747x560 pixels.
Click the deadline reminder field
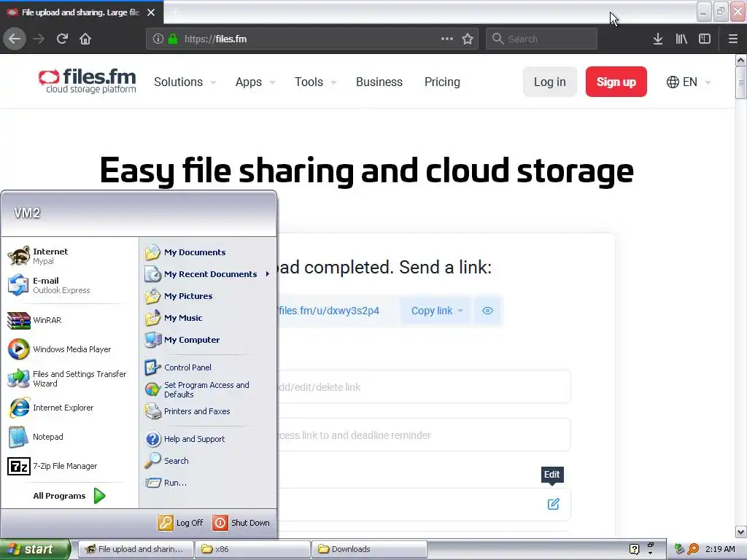(424, 435)
